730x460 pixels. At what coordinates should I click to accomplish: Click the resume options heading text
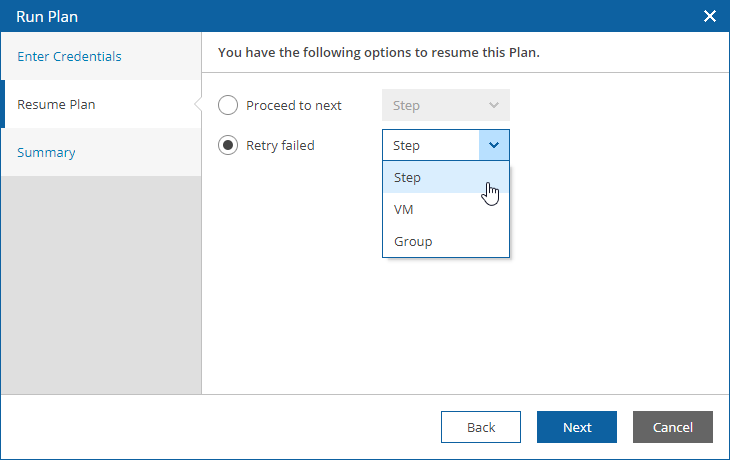click(379, 53)
